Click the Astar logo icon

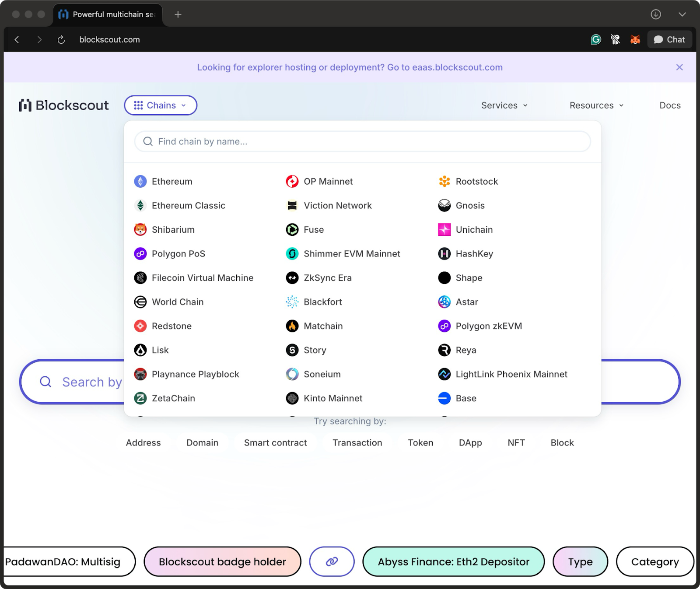444,302
